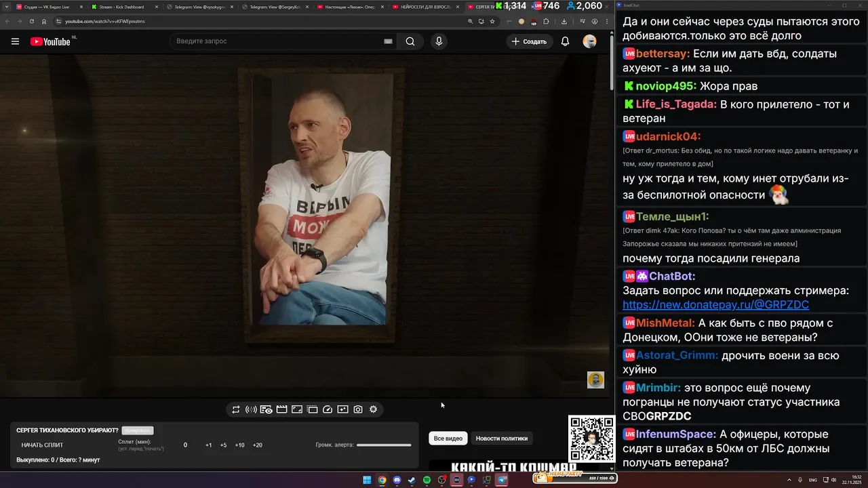Click the sparkle video filters icon
Viewport: 868px width, 488px height.
pos(342,409)
